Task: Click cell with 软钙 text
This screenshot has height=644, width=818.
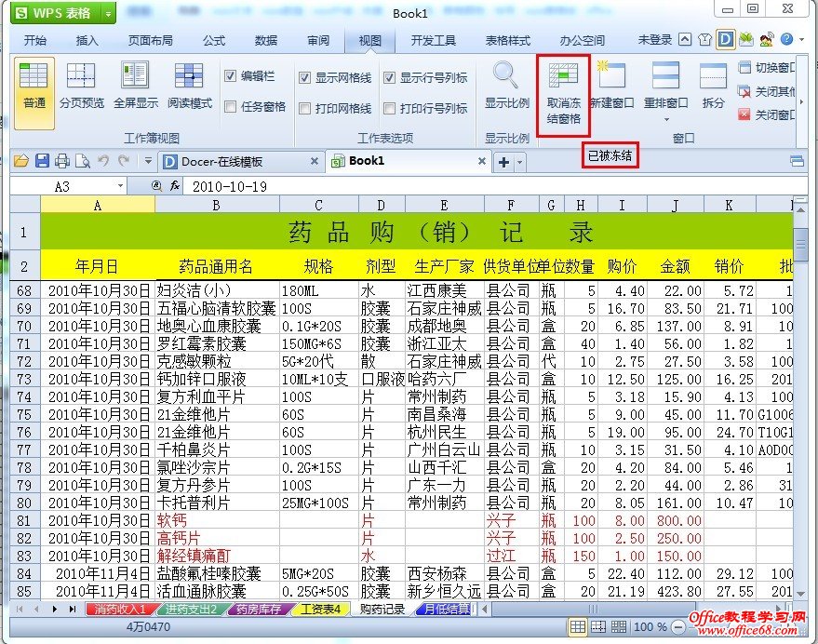Action: pos(217,521)
